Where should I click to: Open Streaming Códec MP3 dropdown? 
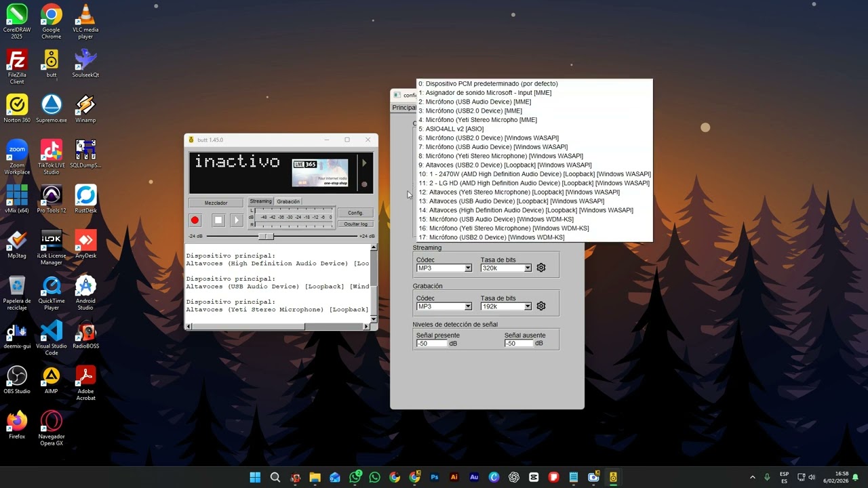(444, 268)
